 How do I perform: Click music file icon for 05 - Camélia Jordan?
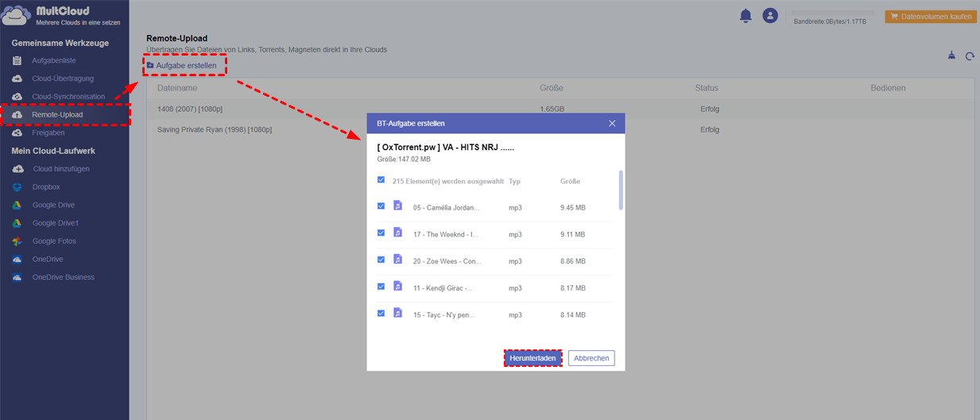point(397,206)
